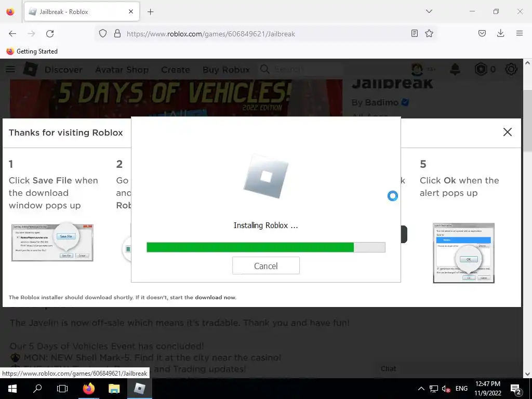Reload the current page
This screenshot has height=399, width=532.
click(50, 34)
